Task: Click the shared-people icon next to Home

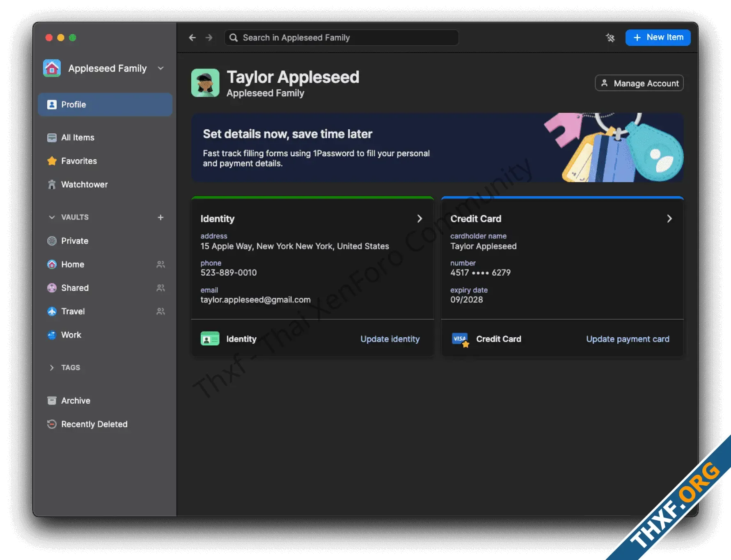Action: (x=160, y=264)
